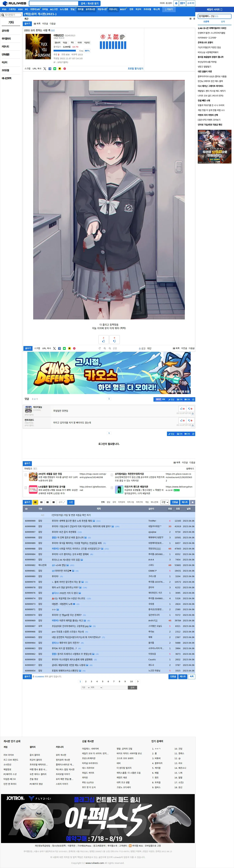This screenshot has width=234, height=868.
Task: Click the author's Fuck You Sunshine avatar
Action: click(x=38, y=47)
